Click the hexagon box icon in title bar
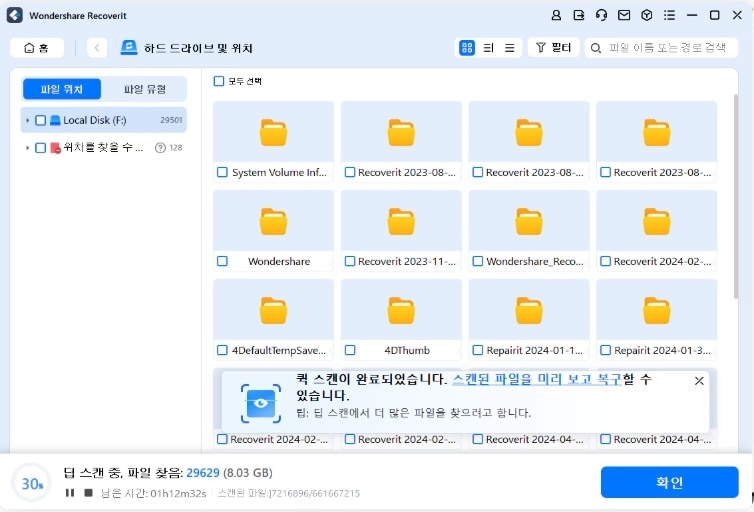 pos(647,15)
